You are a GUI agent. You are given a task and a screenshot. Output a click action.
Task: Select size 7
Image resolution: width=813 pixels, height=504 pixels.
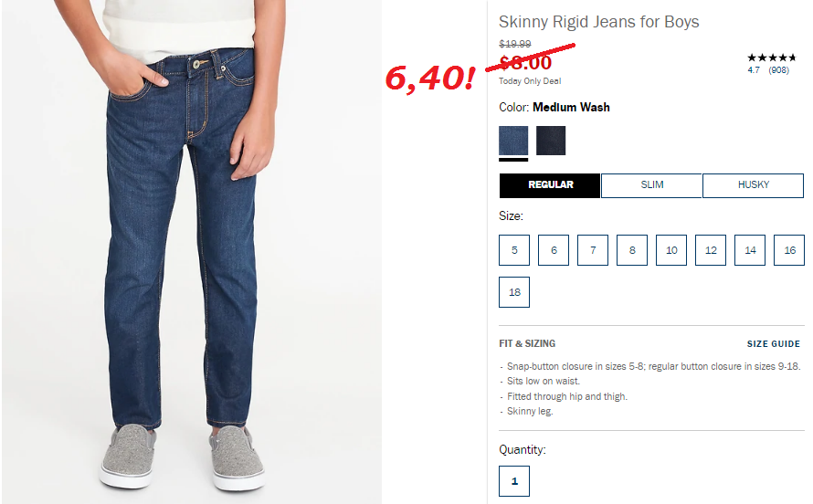tap(593, 250)
